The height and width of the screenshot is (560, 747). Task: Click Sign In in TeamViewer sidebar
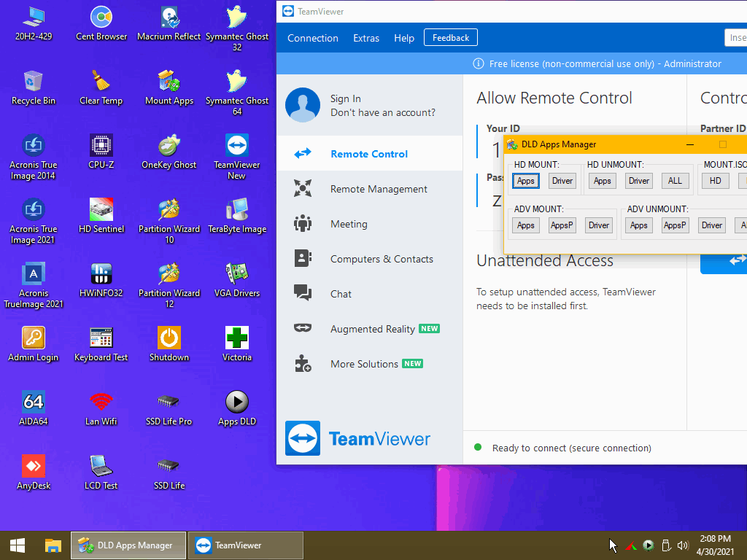coord(345,98)
